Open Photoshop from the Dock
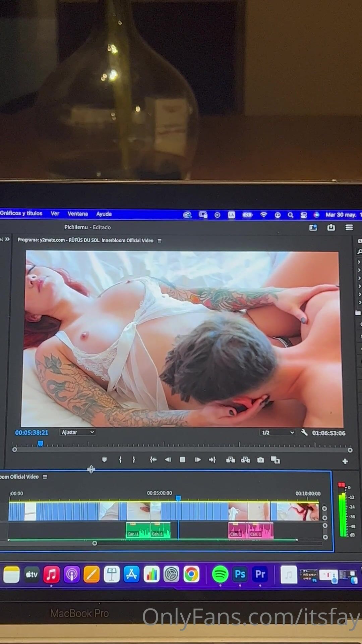362x644 pixels. pyautogui.click(x=240, y=574)
